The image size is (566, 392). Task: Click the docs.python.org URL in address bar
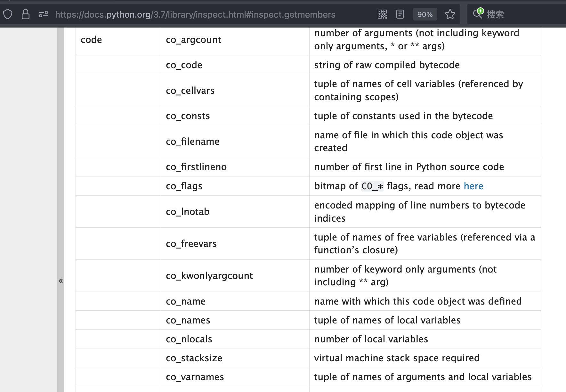195,14
